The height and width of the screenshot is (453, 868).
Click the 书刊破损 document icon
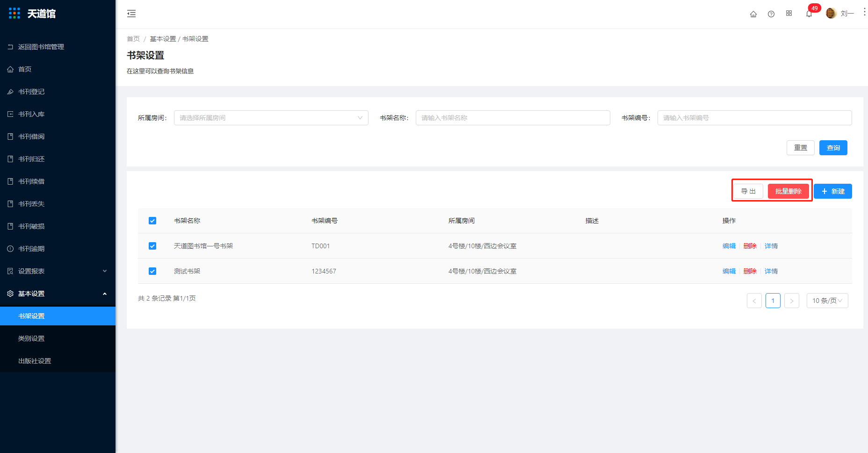point(10,226)
